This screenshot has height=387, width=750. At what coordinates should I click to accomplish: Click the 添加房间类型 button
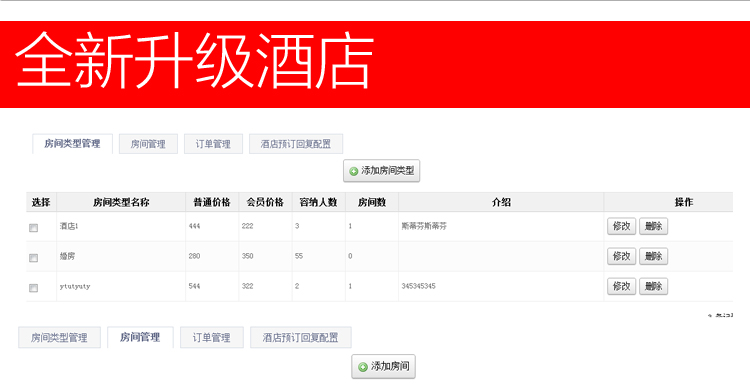tap(381, 171)
